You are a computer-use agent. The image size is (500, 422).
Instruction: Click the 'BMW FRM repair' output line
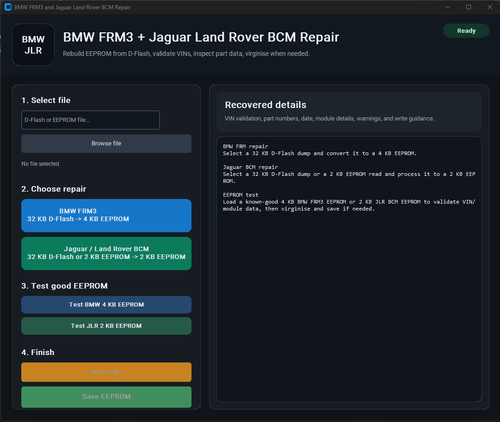pyautogui.click(x=245, y=146)
